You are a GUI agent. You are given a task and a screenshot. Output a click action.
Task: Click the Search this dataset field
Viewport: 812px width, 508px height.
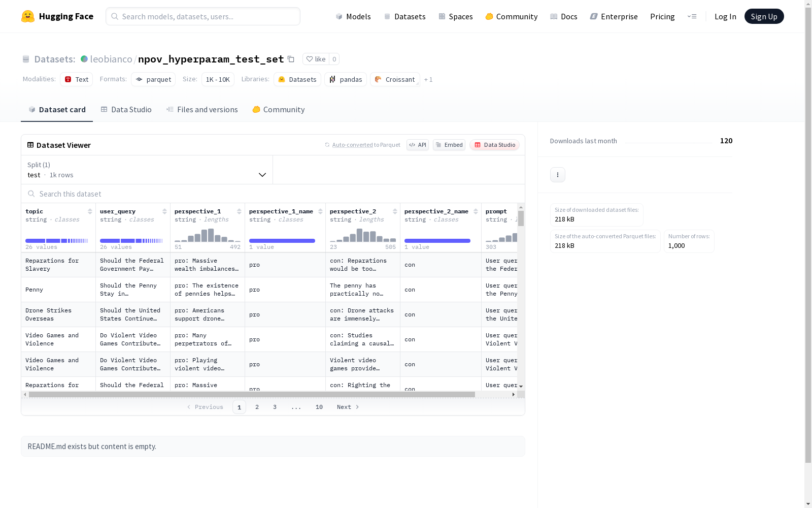(273, 194)
